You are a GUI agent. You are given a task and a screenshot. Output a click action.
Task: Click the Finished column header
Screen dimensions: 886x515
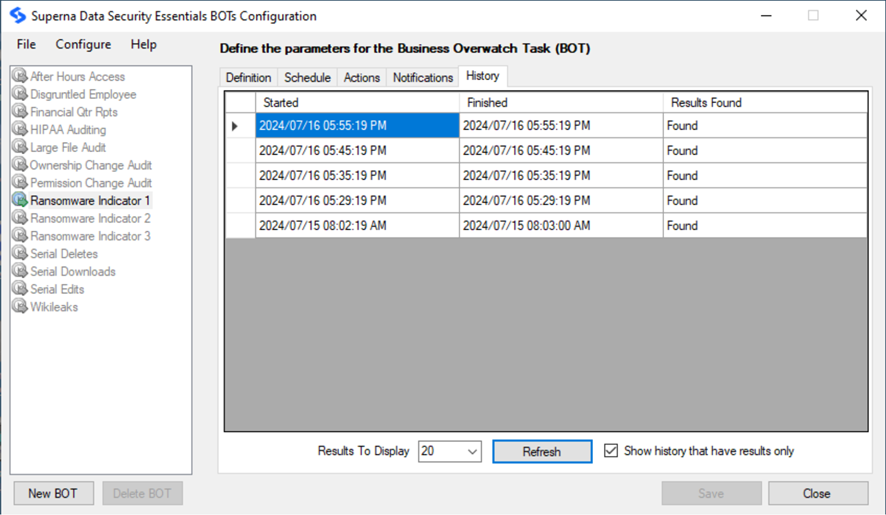pos(561,102)
